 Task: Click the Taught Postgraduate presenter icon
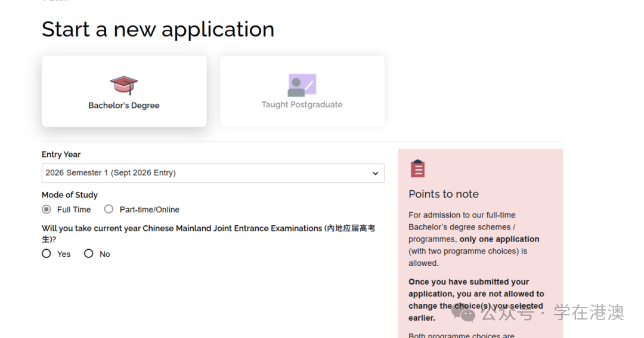(302, 85)
